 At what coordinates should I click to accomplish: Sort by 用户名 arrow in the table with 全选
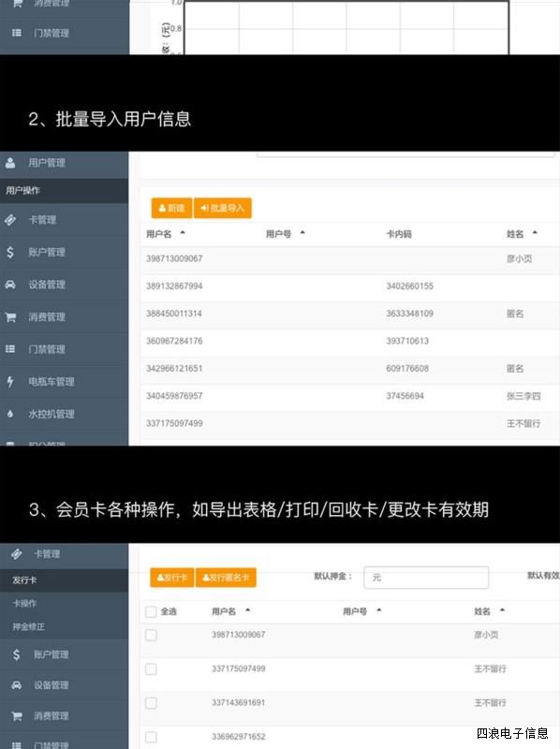pos(247,610)
